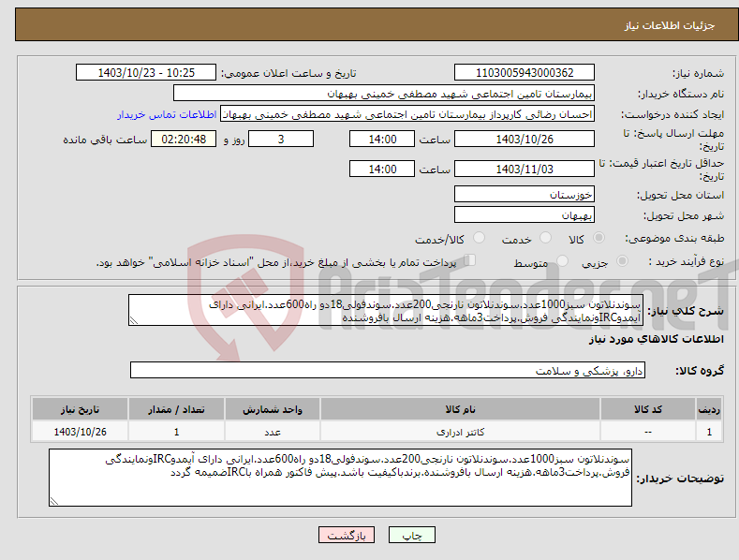Toggle the اسناد خزانه اسلامی payment checkbox

pyautogui.click(x=470, y=260)
